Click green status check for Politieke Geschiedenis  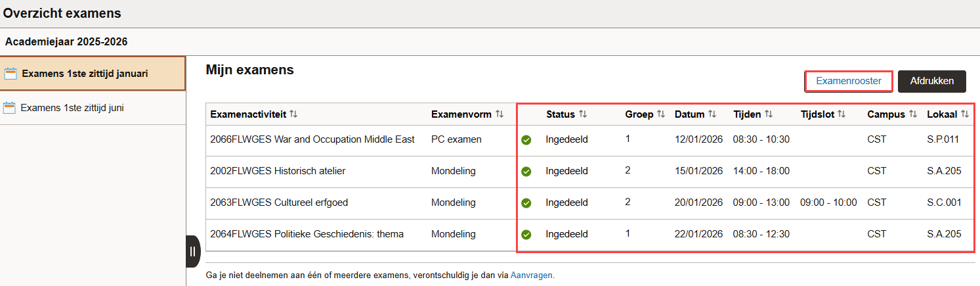point(526,235)
